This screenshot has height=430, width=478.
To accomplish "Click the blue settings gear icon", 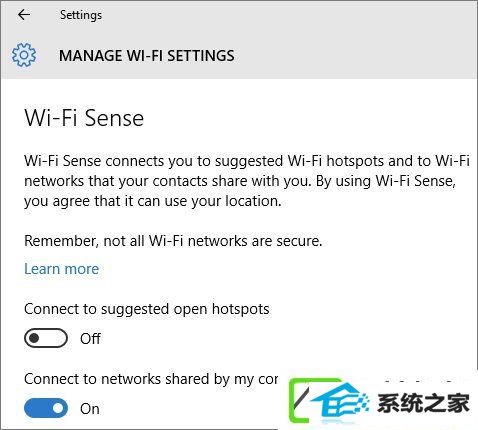I will tap(24, 55).
